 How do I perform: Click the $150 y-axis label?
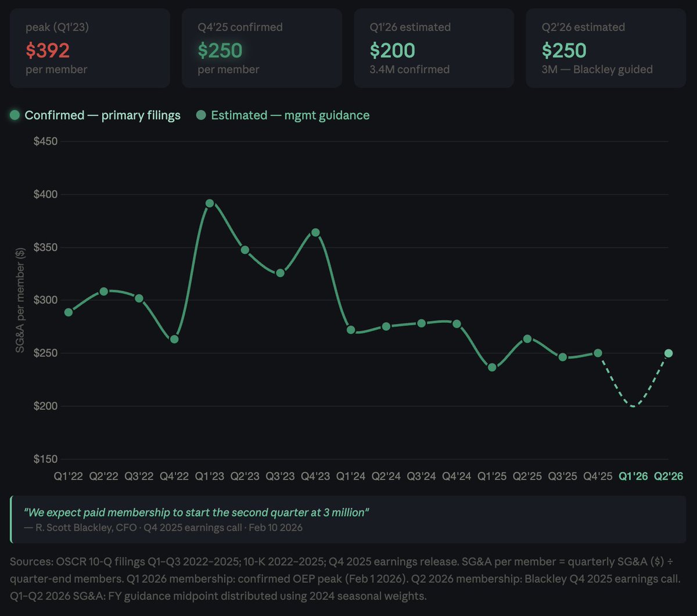tap(45, 459)
